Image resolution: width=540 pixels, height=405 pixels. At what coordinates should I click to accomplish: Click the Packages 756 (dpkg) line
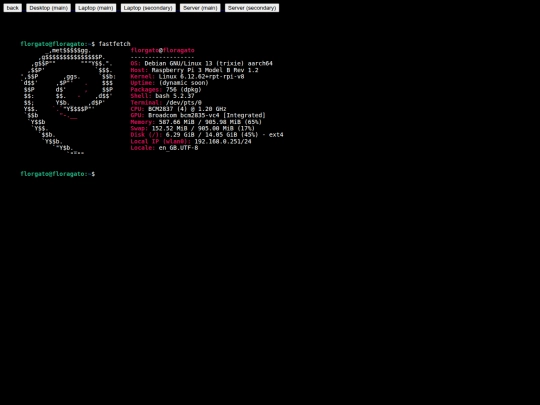coord(166,90)
